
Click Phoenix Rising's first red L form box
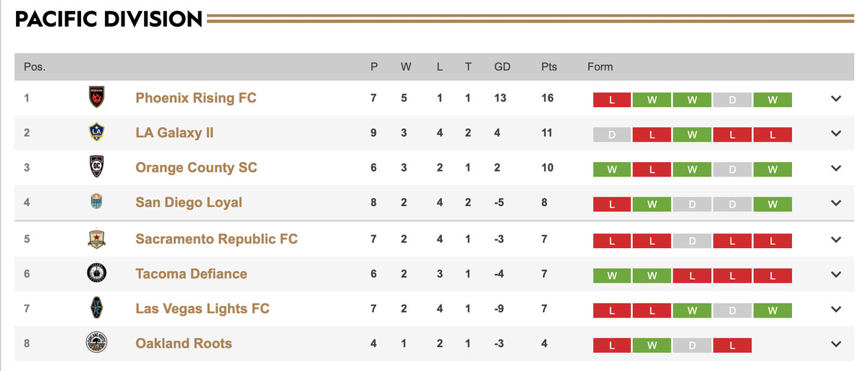612,100
